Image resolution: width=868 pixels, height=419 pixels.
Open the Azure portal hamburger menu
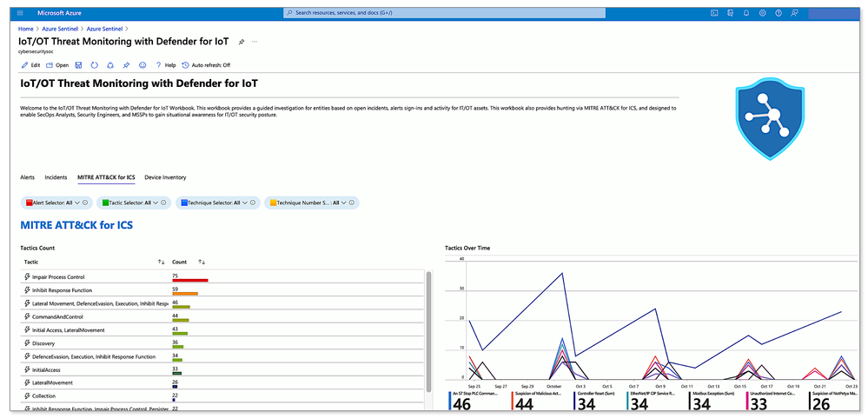[x=21, y=12]
